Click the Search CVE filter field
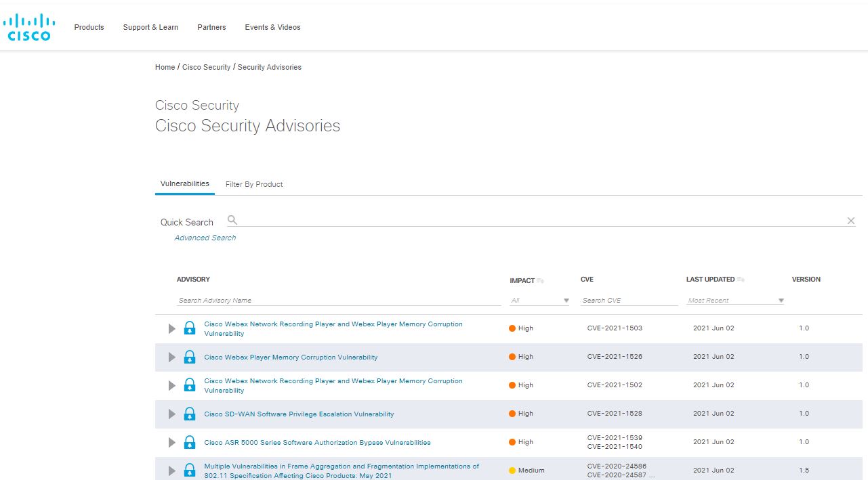This screenshot has height=480, width=868. [629, 301]
